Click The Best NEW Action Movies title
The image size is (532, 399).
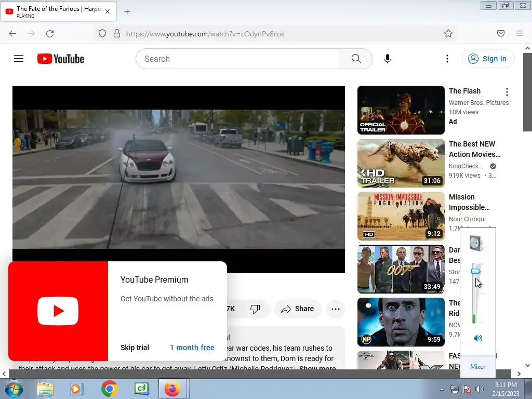474,149
